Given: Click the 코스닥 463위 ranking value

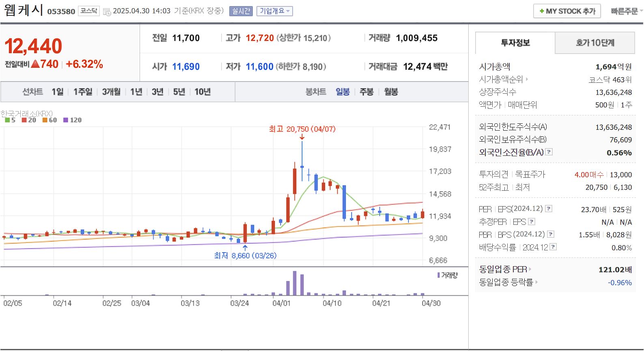Looking at the screenshot, I should (x=610, y=80).
